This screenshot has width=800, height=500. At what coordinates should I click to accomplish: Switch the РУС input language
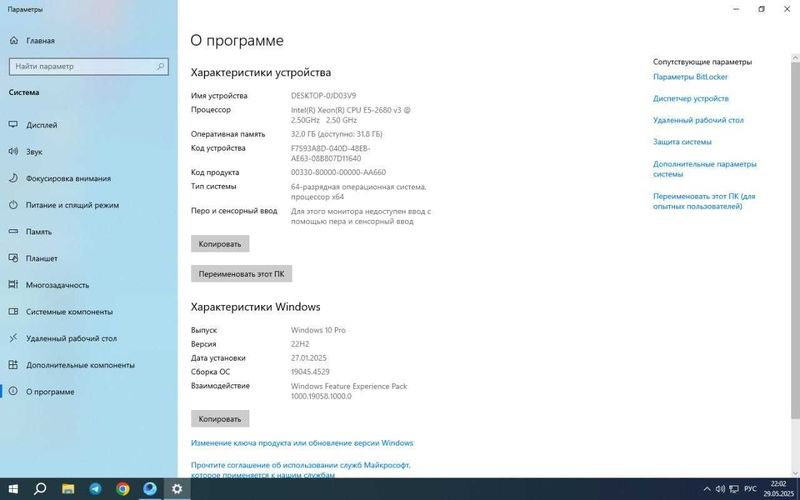point(750,489)
